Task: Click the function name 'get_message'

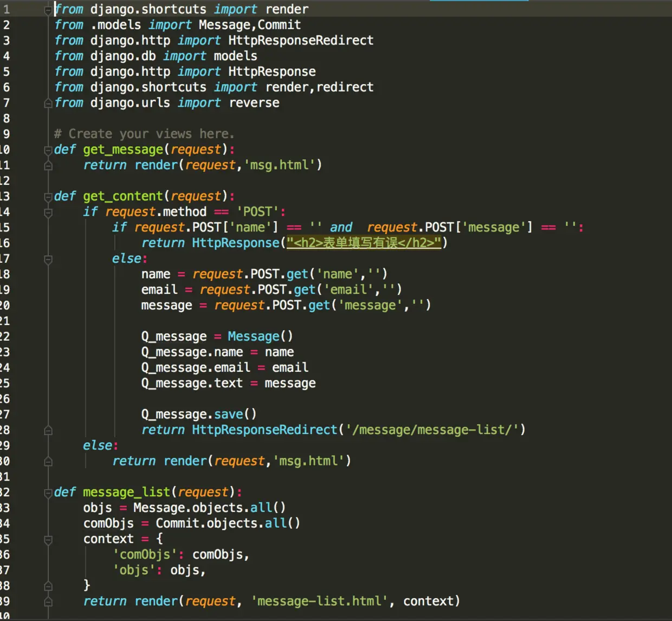Action: tap(123, 150)
